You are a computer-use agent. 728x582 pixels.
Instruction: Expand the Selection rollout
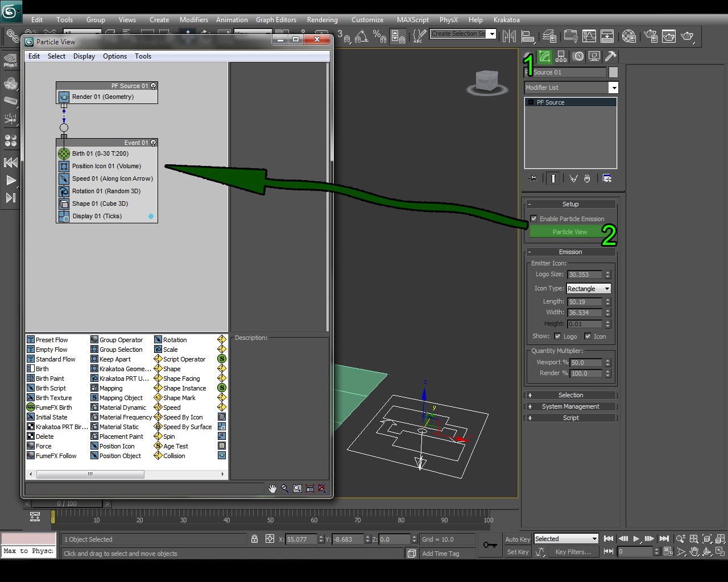pos(570,395)
